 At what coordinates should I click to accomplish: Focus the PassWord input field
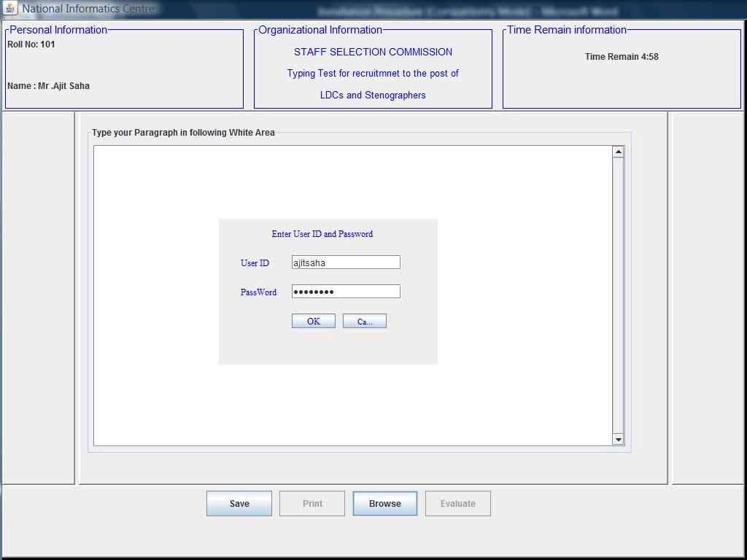point(346,292)
